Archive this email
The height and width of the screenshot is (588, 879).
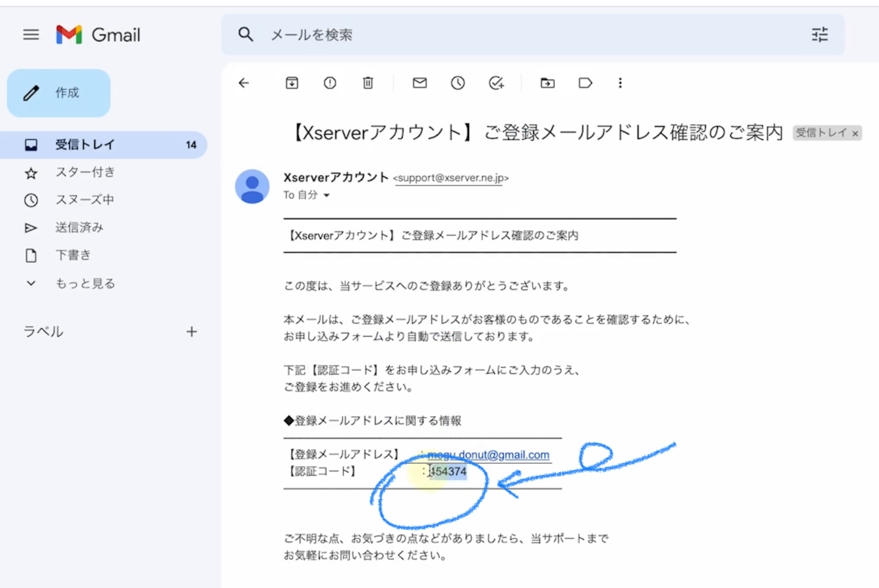point(292,83)
